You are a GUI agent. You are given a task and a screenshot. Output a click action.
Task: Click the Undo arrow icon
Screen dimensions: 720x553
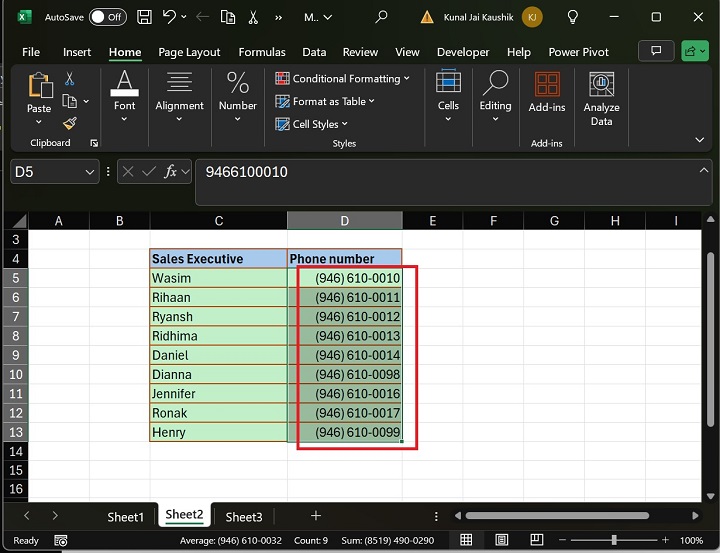(x=170, y=17)
